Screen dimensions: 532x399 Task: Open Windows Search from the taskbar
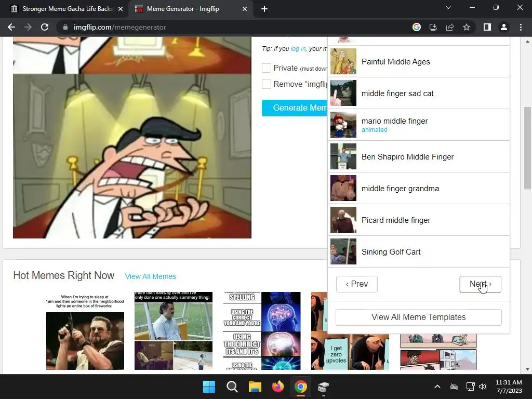coord(232,387)
